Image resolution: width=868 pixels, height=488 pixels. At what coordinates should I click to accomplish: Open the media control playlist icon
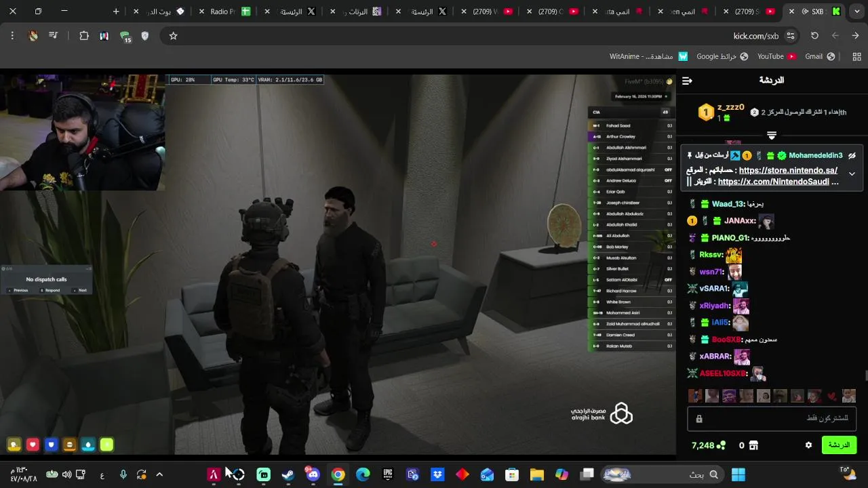53,36
